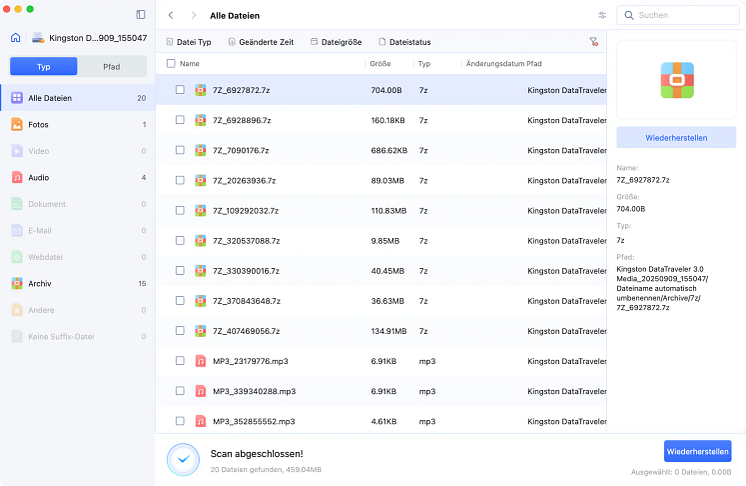The width and height of the screenshot is (746, 486).
Task: Click the archive icon of 7Z_6928896.7z
Action: pos(201,120)
